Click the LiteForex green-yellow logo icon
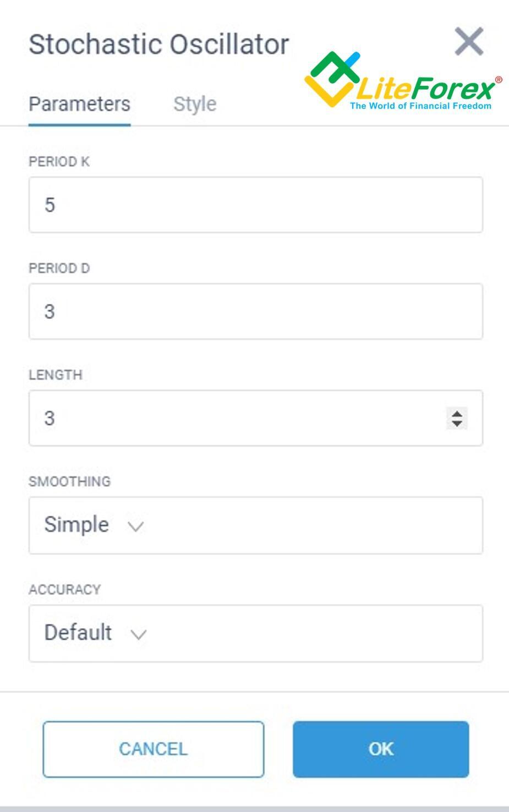 pos(332,79)
